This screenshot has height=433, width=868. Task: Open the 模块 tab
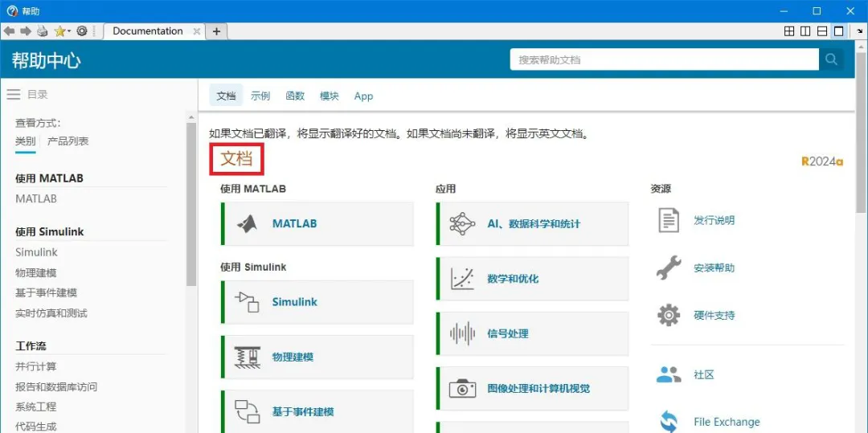[x=330, y=96]
